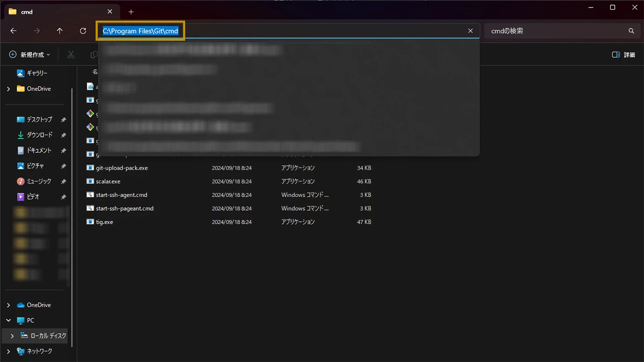This screenshot has height=362, width=644.
Task: Collapse the PC tree node
Action: [8, 320]
